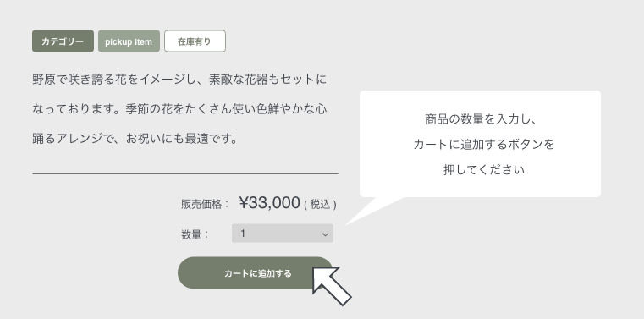
Task: Click tooltip text カートに追加するボタンを
Action: pyautogui.click(x=484, y=145)
